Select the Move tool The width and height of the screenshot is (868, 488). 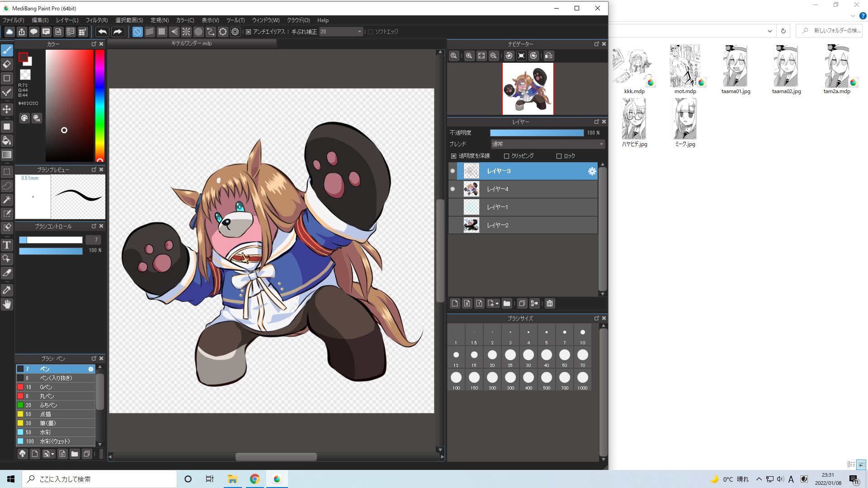click(7, 109)
